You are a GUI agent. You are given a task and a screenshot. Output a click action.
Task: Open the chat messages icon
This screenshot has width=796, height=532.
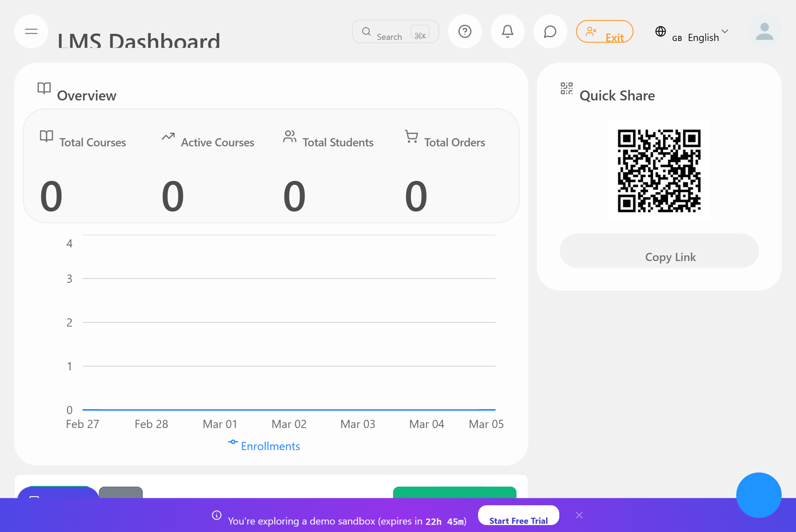coord(550,32)
